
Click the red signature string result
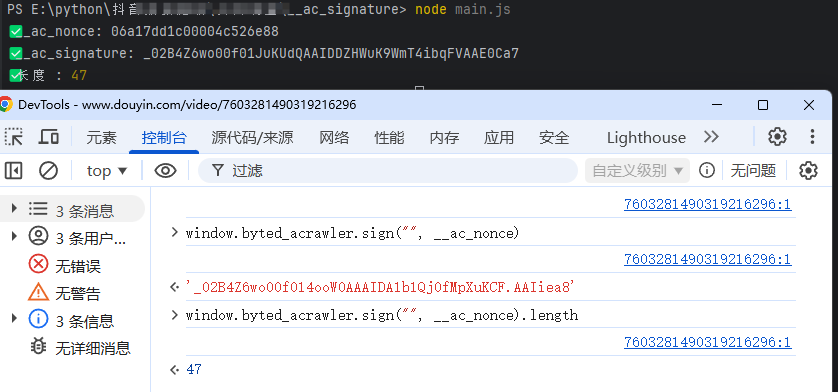(380, 288)
